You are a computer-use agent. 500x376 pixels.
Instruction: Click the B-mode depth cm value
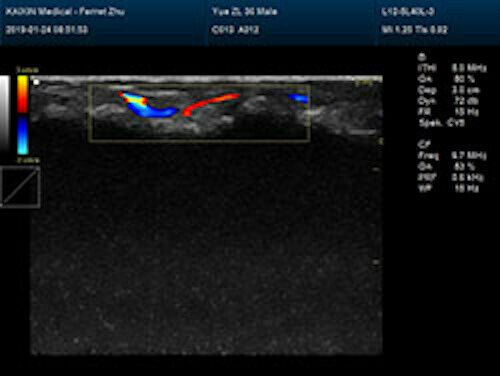[466, 90]
